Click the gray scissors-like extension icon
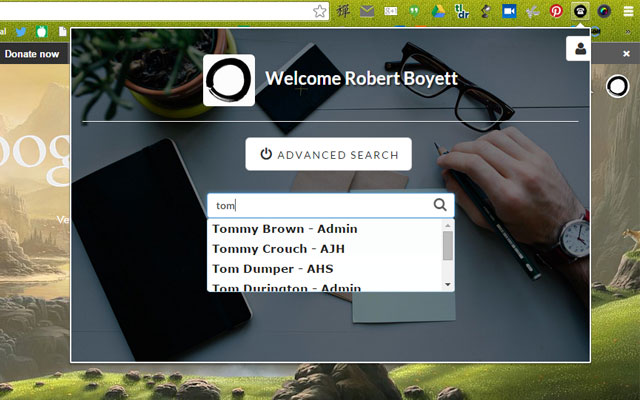Viewport: 640px width, 400px height. (533, 11)
